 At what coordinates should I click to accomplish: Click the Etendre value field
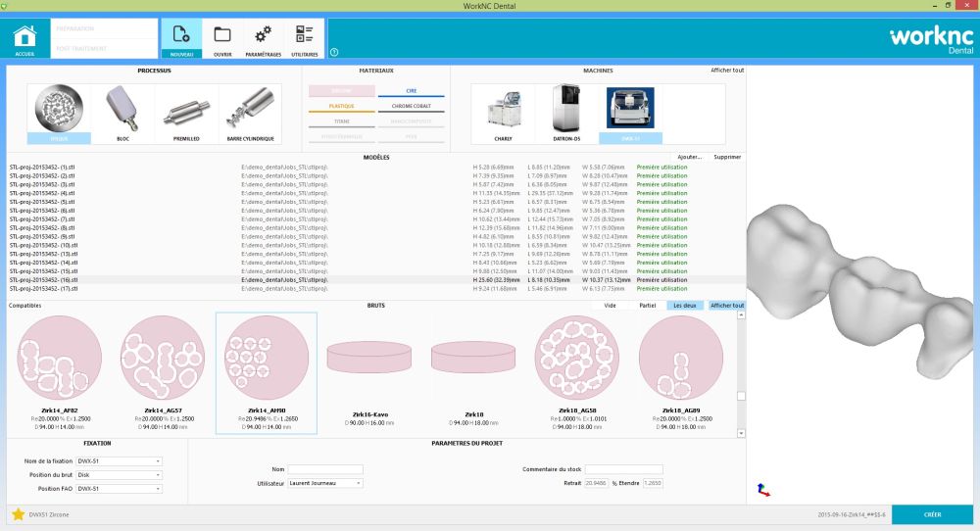click(x=653, y=483)
